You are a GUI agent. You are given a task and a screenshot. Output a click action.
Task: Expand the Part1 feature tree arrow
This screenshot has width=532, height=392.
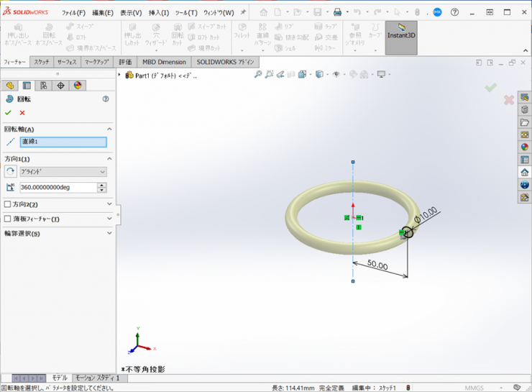click(120, 75)
